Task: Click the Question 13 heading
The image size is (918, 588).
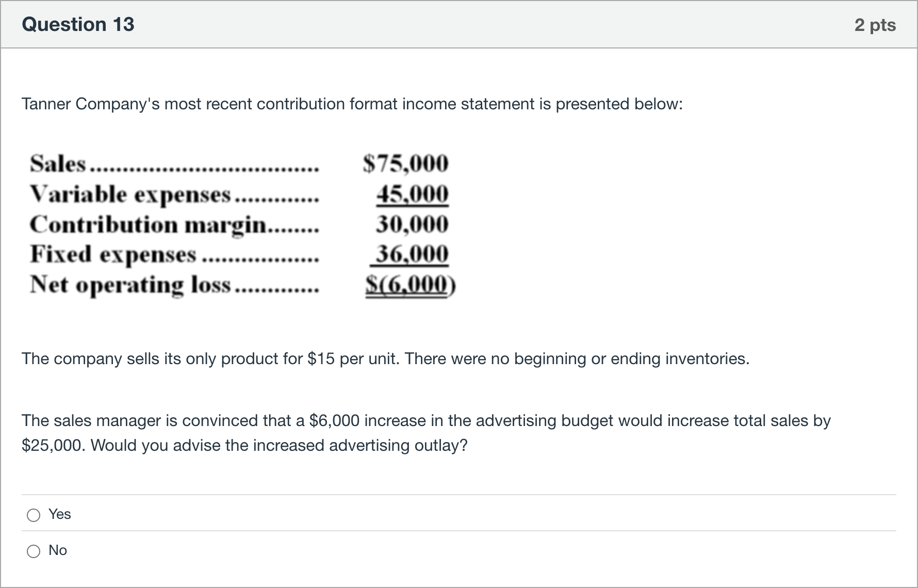Action: 78,24
